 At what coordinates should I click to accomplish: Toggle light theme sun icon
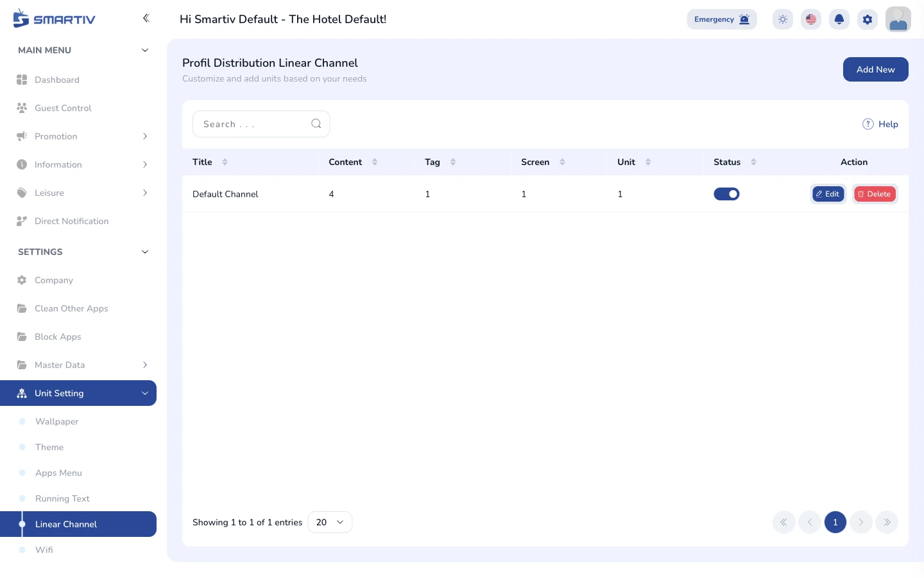pos(783,19)
